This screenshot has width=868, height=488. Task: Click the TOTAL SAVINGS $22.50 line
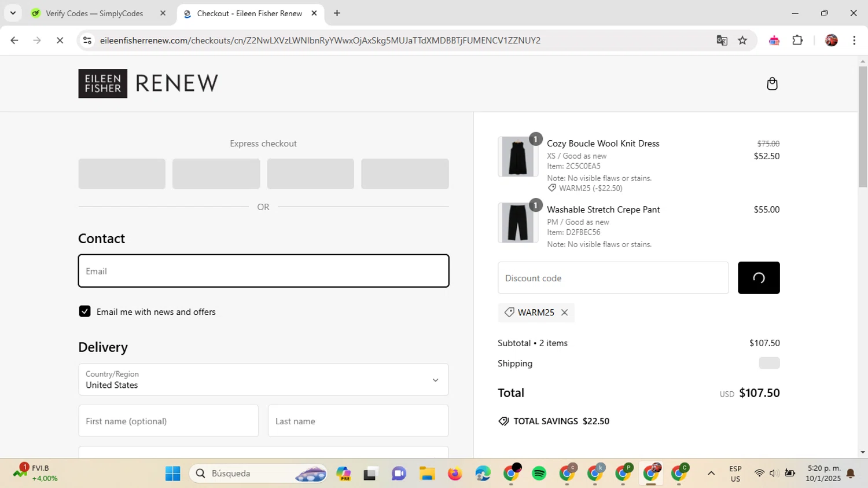(554, 421)
